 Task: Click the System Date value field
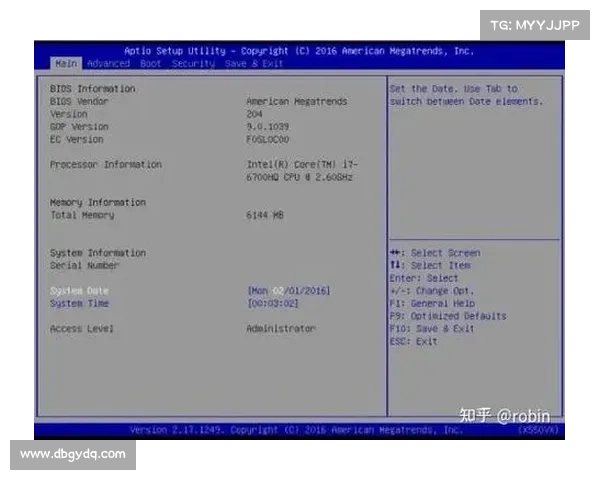(288, 290)
